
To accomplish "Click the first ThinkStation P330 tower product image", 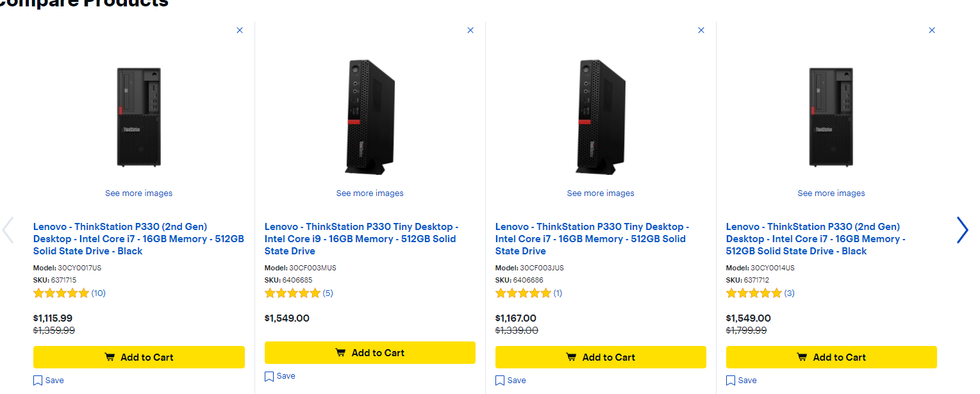I will click(139, 117).
